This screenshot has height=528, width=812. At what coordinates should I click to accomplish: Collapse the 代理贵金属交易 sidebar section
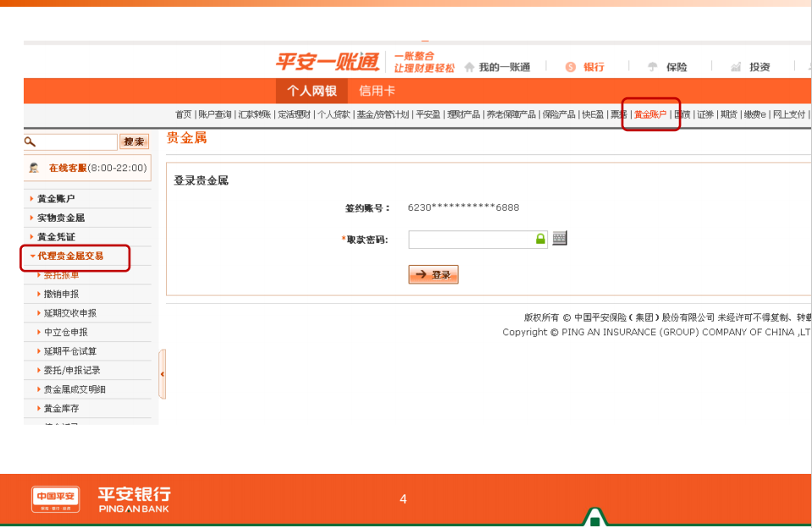click(70, 256)
